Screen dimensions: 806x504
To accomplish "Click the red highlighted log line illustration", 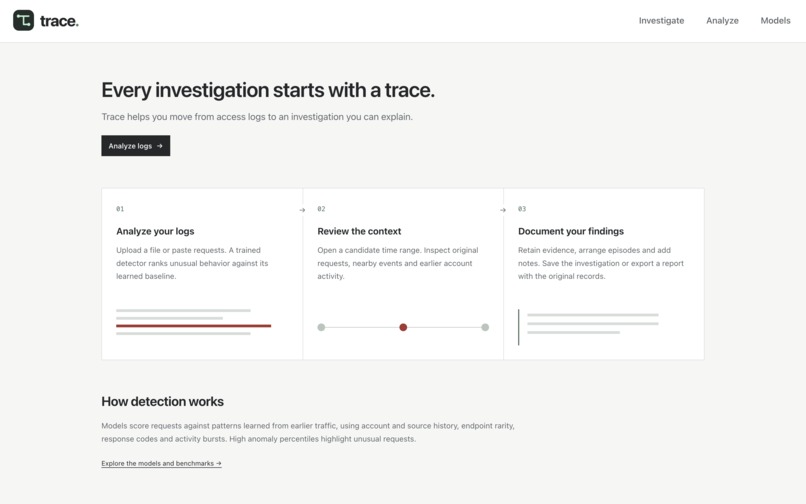I will [193, 326].
